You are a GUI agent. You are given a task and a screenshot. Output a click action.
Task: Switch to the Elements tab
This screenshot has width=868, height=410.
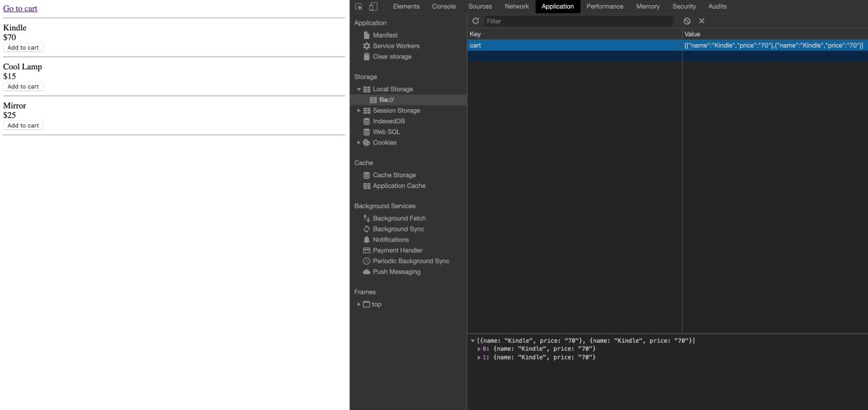click(x=406, y=7)
